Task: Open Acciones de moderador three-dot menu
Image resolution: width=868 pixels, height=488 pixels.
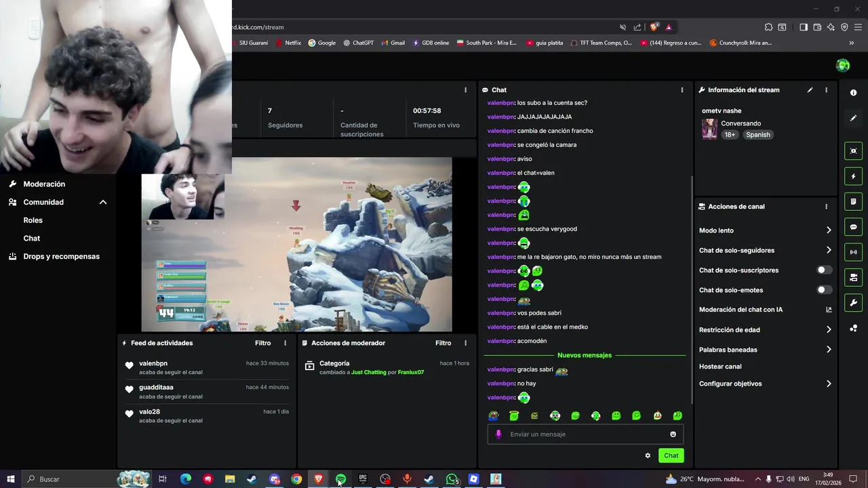Action: coord(465,343)
